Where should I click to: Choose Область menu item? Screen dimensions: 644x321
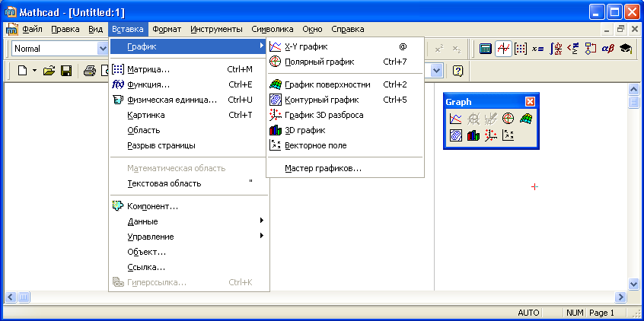tap(190, 130)
